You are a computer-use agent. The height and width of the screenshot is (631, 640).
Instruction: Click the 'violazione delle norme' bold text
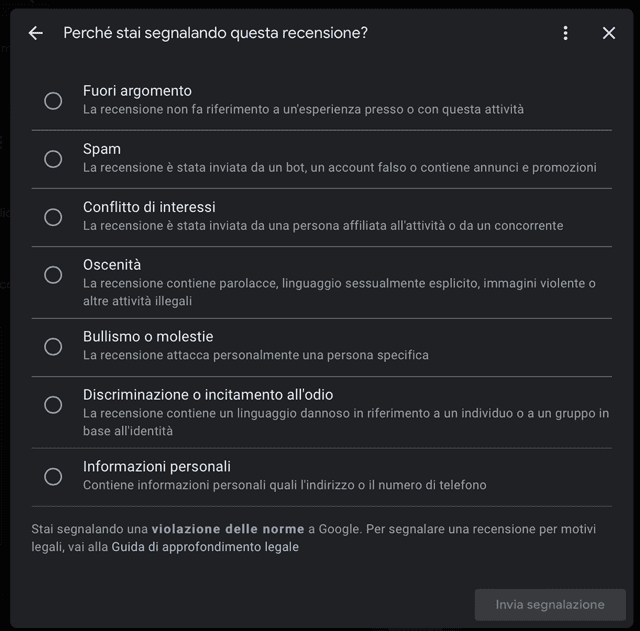coord(227,528)
